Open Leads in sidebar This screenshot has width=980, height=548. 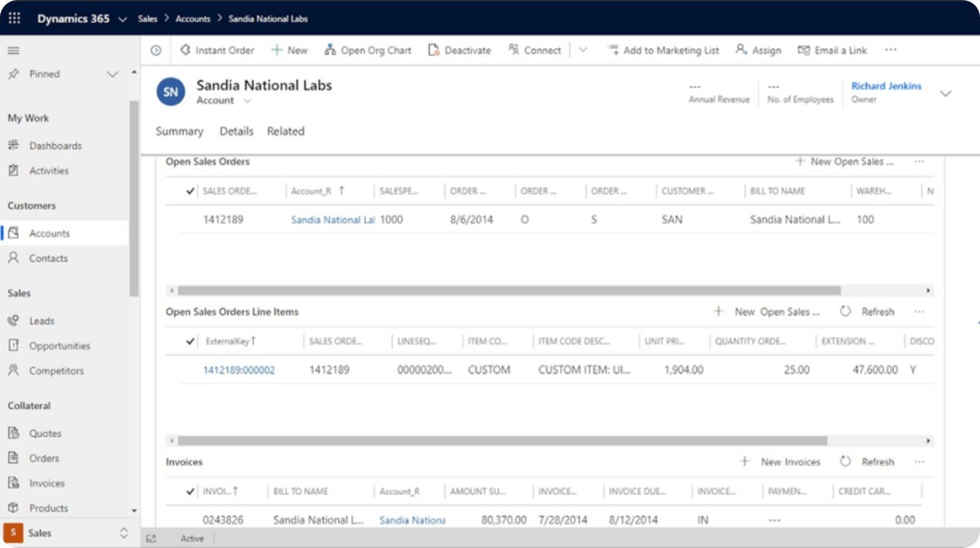coord(41,320)
